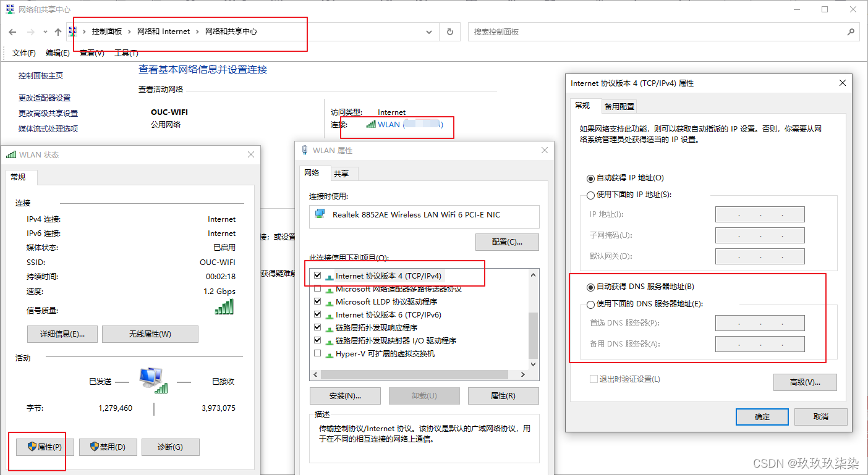Viewport: 868px width, 475px height.
Task: Open 控制面板主页 link
Action: tap(41, 75)
